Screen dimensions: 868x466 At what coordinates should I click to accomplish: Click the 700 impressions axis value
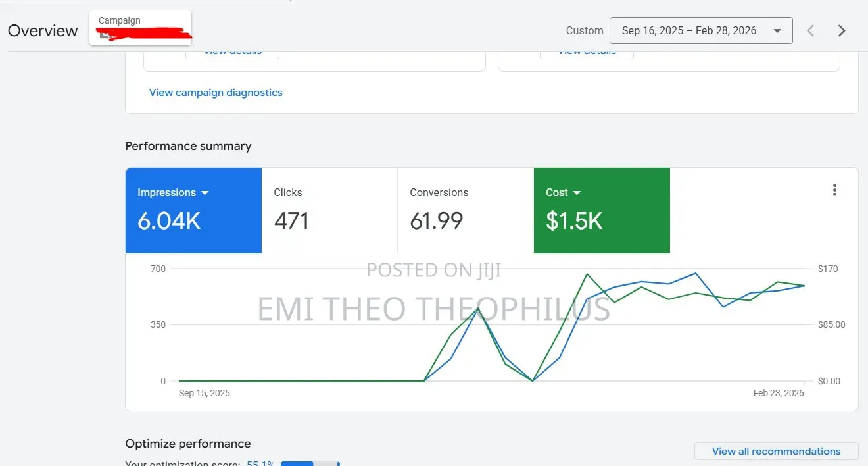tap(158, 269)
